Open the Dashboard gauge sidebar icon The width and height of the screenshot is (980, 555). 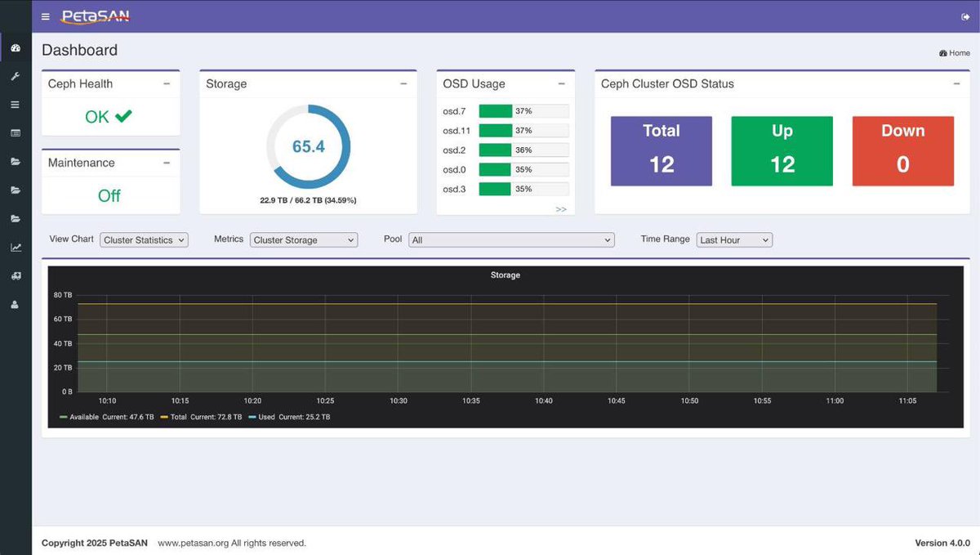pos(16,48)
